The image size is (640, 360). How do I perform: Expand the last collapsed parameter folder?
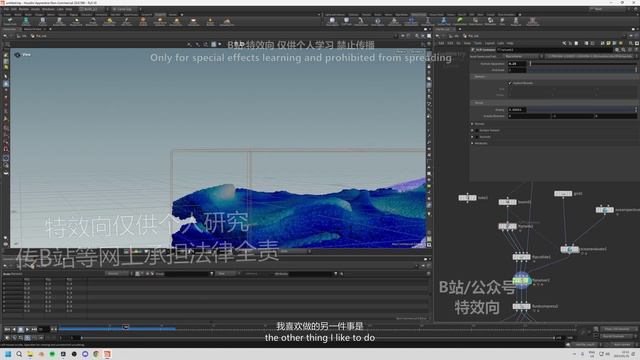(x=473, y=143)
